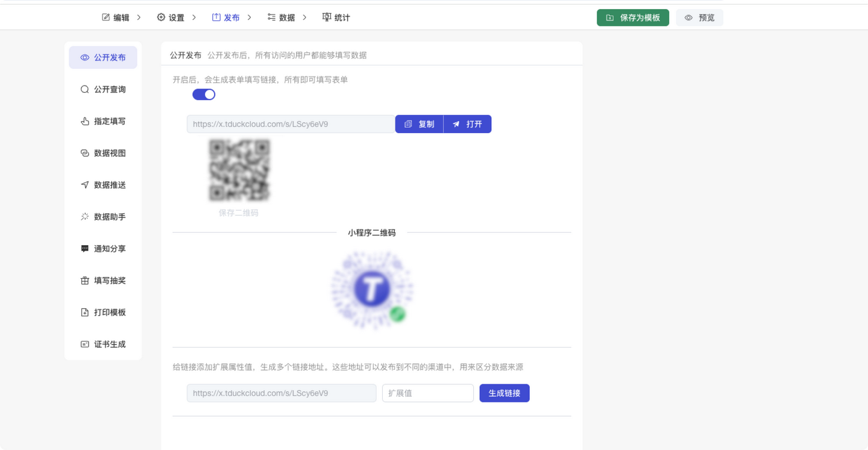868x450 pixels.
Task: Click the document icon beside 打印模板
Action: 85,313
